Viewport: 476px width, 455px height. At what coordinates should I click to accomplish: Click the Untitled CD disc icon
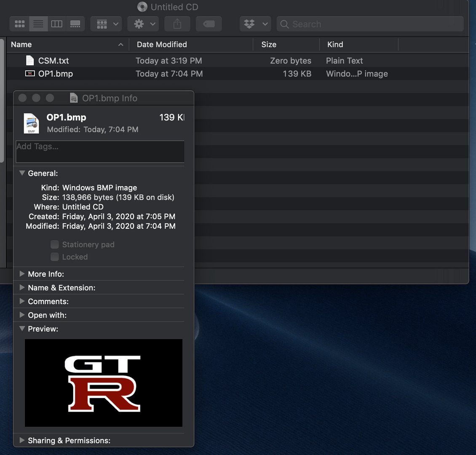click(142, 7)
